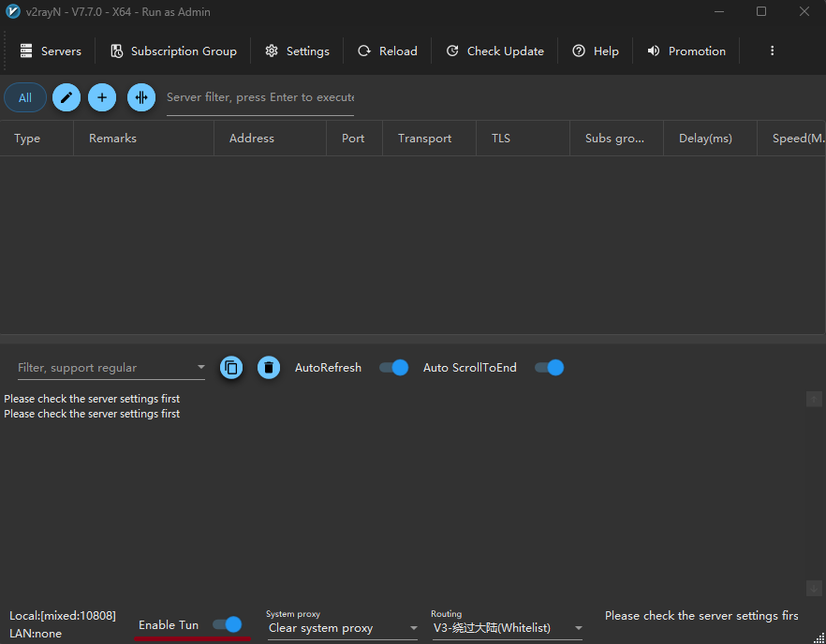This screenshot has height=644, width=826.
Task: Open the Servers menu
Action: click(x=51, y=51)
